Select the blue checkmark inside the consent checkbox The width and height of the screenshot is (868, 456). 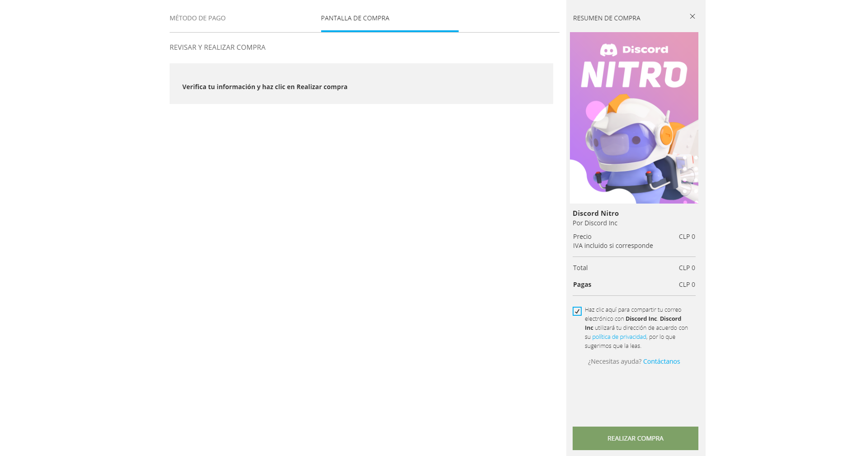coord(576,311)
